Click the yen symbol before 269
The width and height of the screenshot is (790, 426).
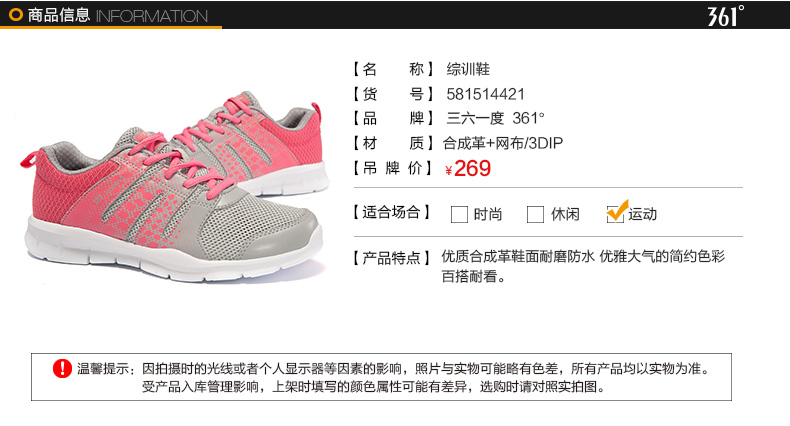(448, 171)
